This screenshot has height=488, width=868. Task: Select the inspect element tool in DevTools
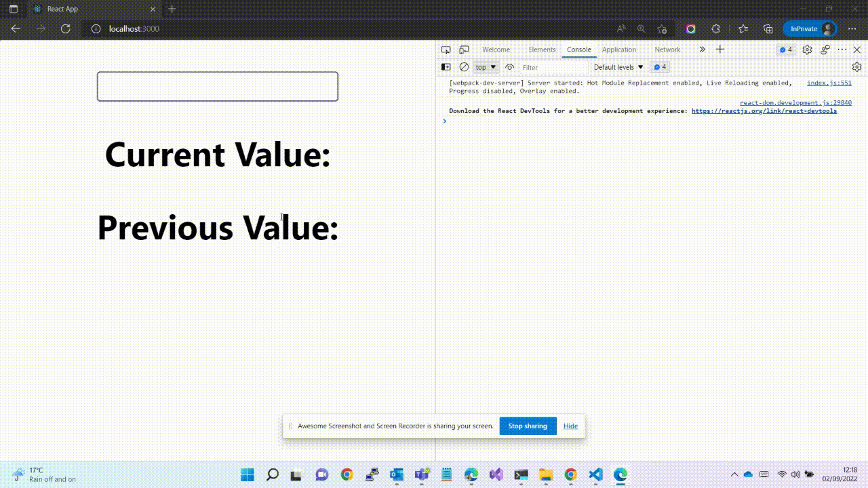[446, 49]
